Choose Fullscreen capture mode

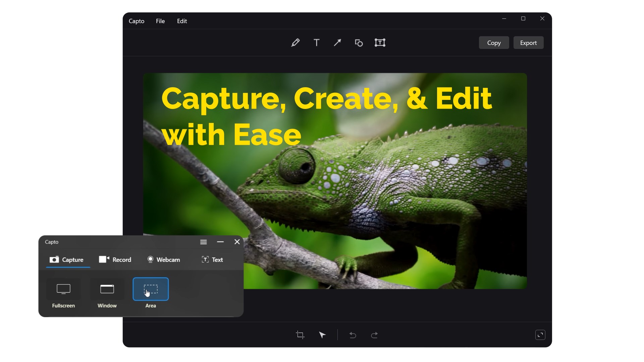[x=63, y=289]
